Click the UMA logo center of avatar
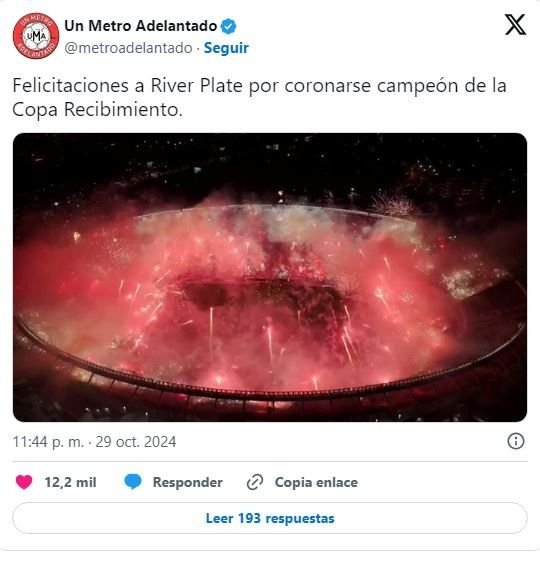The image size is (540, 569). click(36, 36)
